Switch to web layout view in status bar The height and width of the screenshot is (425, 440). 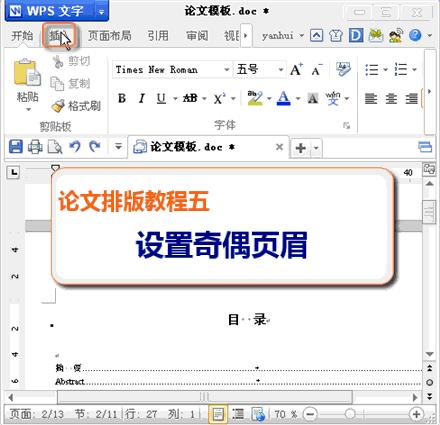[x=258, y=414]
